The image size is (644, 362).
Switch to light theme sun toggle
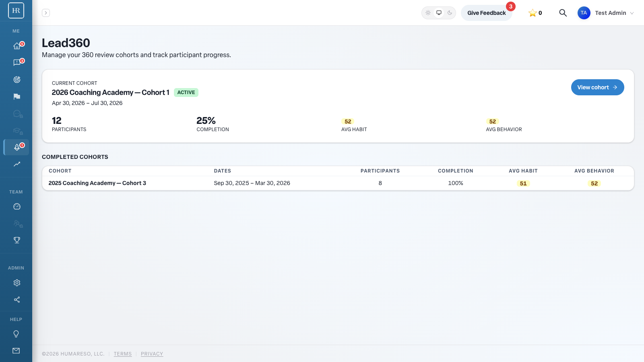[x=428, y=13]
